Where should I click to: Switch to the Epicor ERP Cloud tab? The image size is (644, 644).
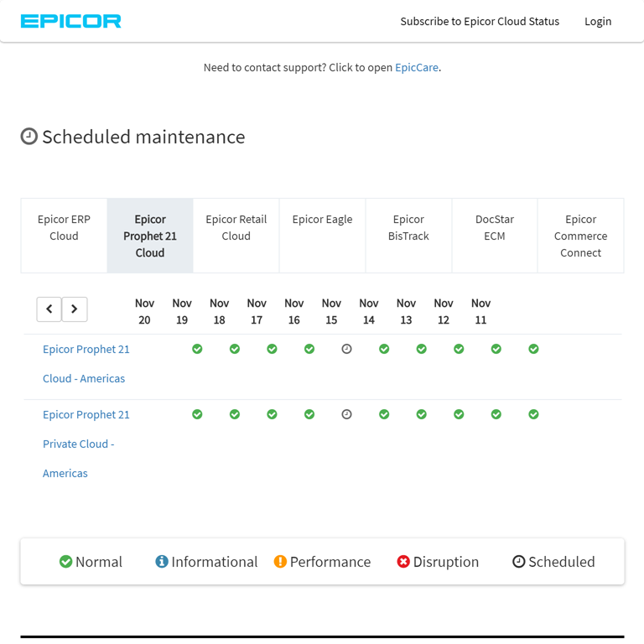point(64,228)
